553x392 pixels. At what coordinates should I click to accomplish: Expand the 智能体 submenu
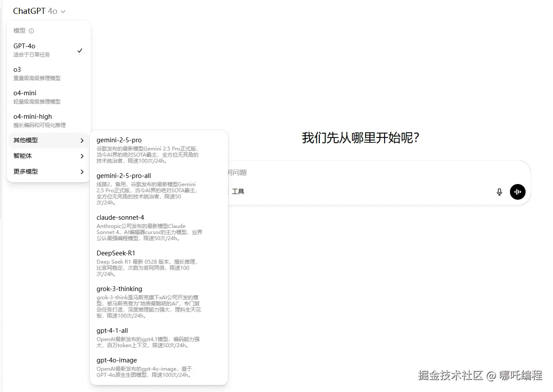[49, 156]
